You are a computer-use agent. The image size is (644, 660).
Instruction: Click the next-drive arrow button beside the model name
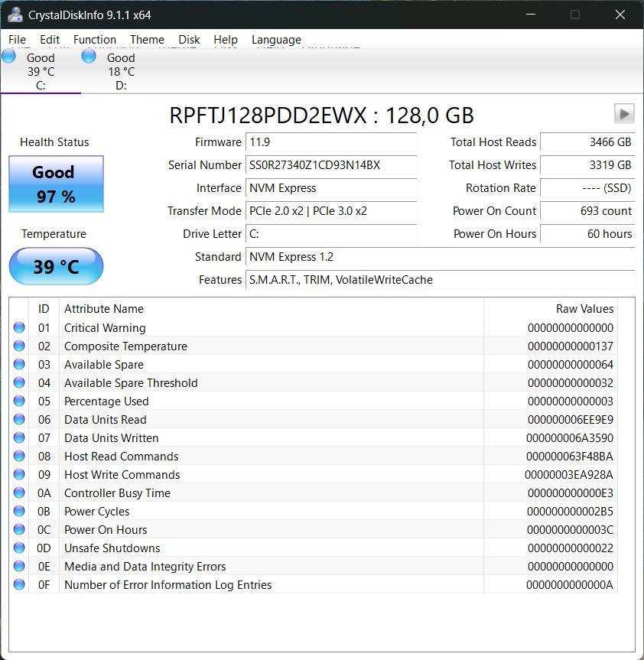(x=624, y=113)
